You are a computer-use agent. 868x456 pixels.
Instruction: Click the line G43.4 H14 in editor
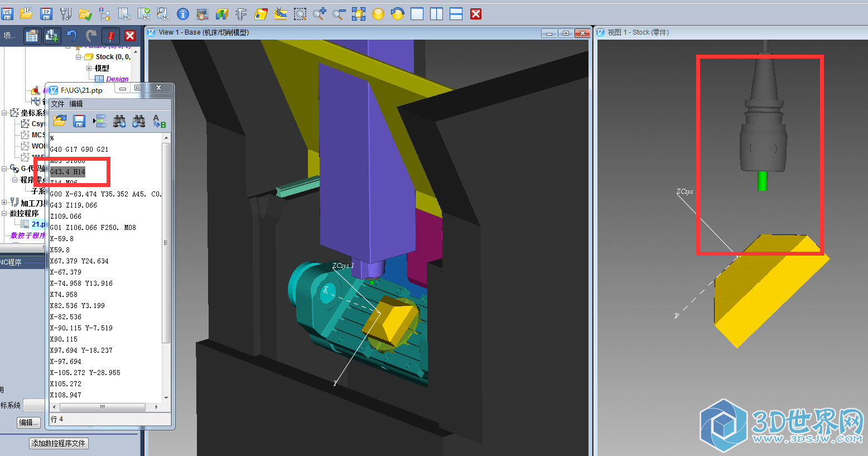[67, 171]
